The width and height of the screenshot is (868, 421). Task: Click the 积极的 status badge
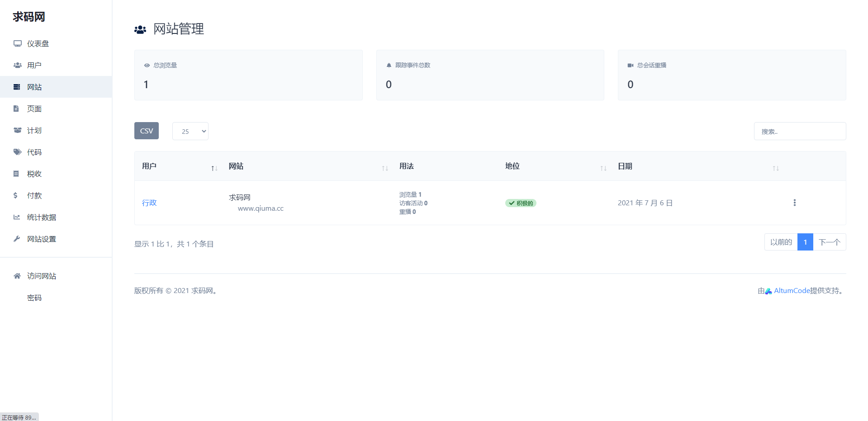521,203
